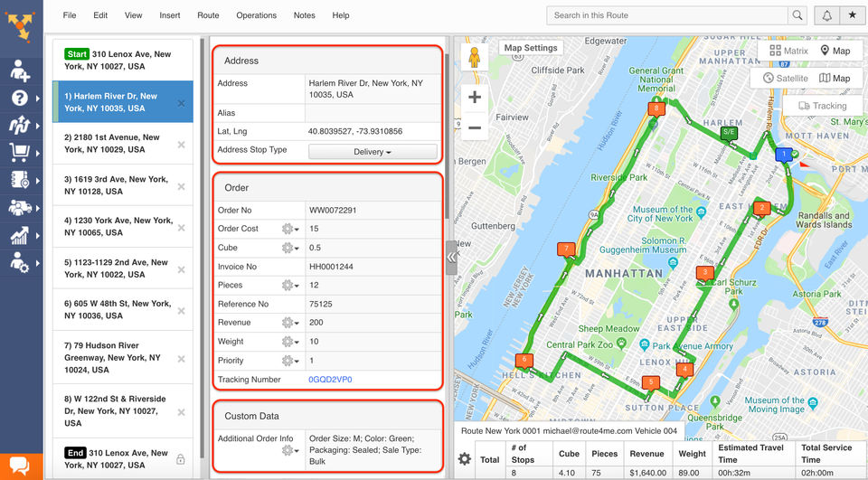Open the Operations menu

(256, 15)
